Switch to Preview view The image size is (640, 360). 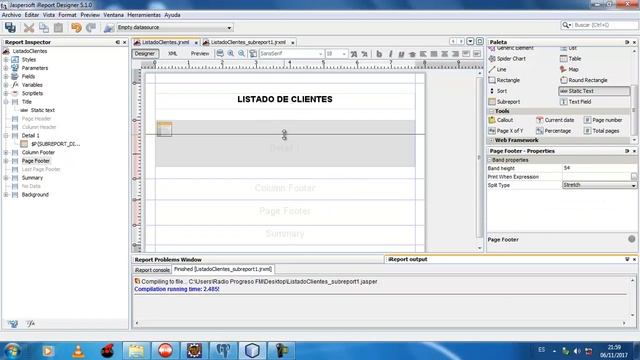(x=200, y=53)
